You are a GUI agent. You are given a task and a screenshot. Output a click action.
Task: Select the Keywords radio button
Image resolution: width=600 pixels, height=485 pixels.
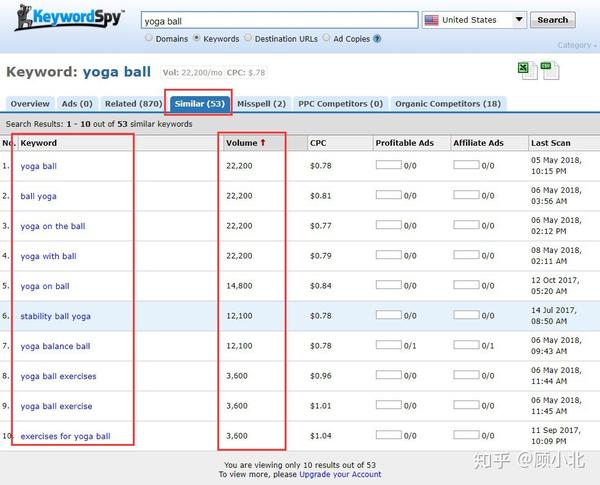tap(196, 38)
